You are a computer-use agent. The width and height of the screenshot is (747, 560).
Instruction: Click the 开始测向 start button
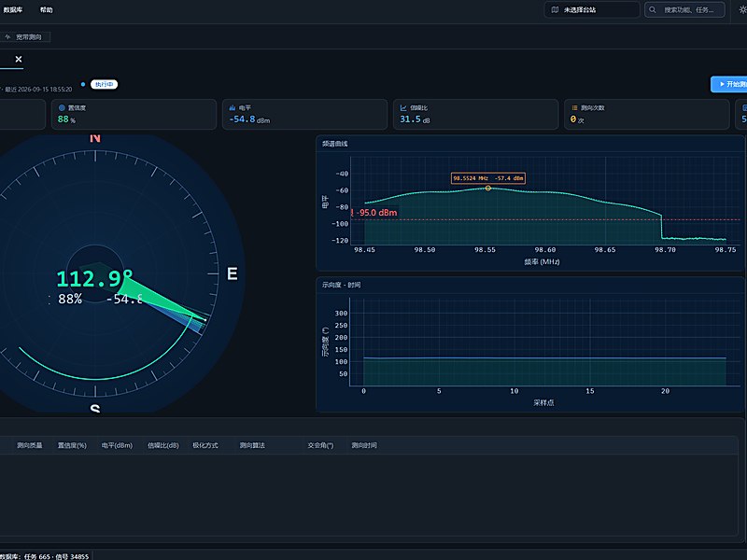[x=729, y=84]
